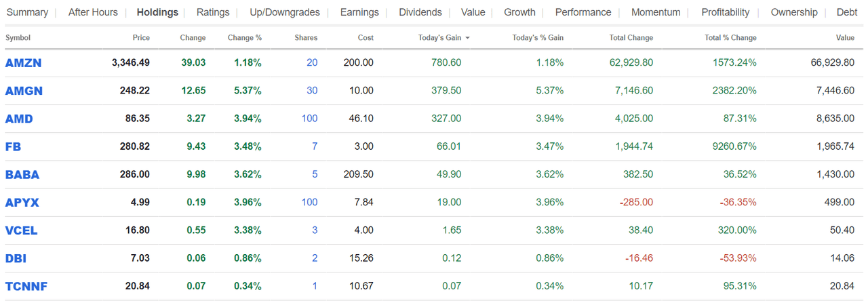Switch to the Dividends tab

tap(420, 12)
